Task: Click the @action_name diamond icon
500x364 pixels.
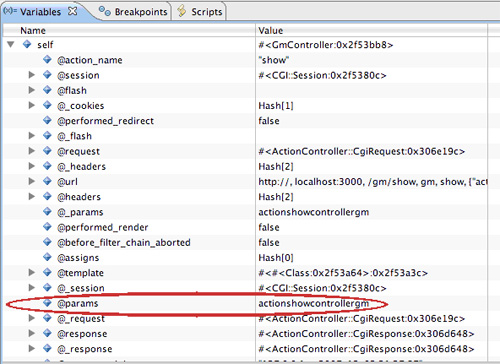Action: pos(47,59)
